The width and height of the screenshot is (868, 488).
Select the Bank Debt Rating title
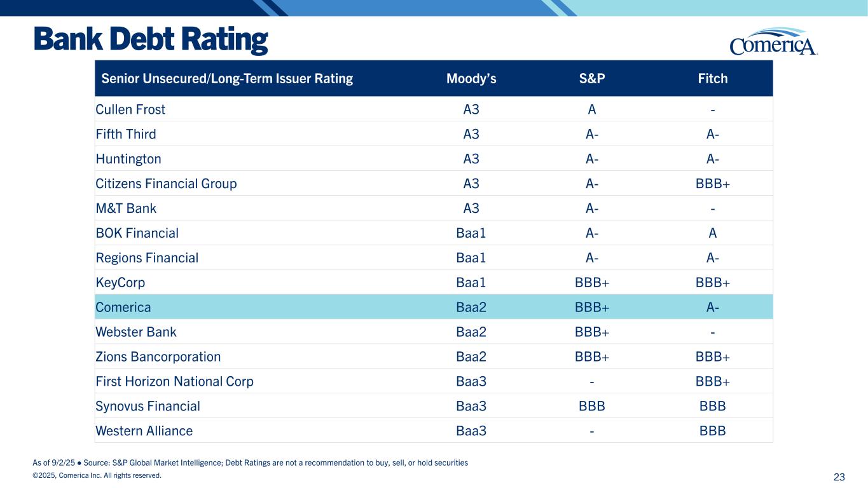pos(150,39)
